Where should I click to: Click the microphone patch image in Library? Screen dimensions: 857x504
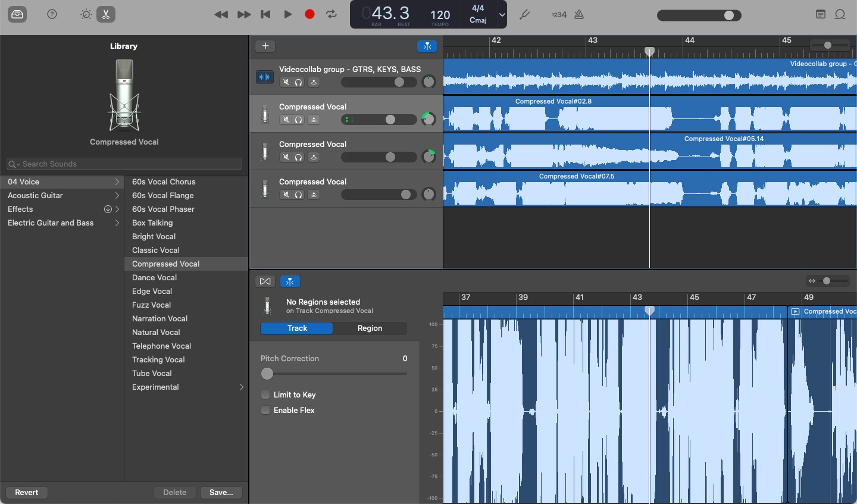[124, 95]
